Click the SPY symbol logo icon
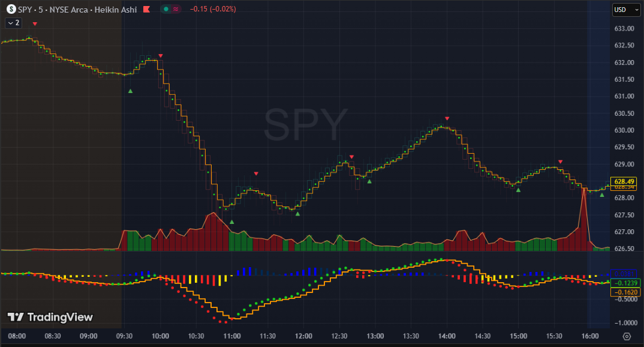The width and height of the screenshot is (644, 347). [x=11, y=10]
